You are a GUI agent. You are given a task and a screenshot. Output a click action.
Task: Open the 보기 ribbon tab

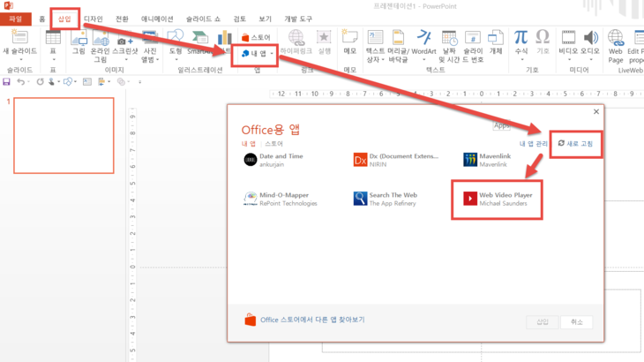tap(266, 19)
